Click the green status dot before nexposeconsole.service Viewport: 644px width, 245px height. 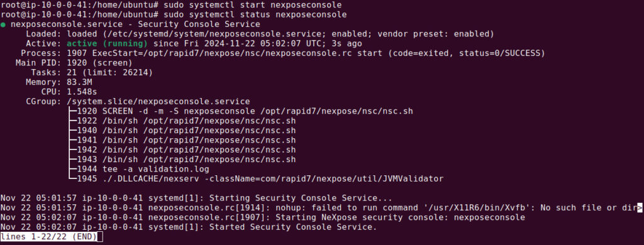(3, 24)
